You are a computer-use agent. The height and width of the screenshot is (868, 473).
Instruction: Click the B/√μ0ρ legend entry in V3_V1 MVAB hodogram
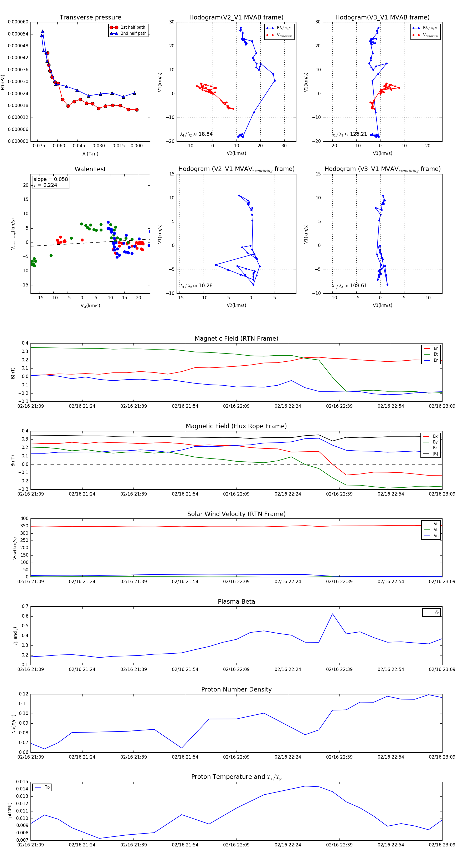[x=425, y=28]
